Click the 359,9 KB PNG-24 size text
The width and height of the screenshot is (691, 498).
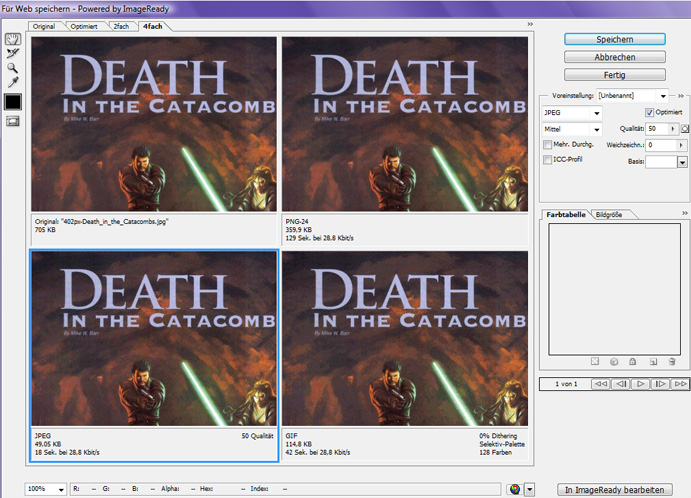coord(298,230)
